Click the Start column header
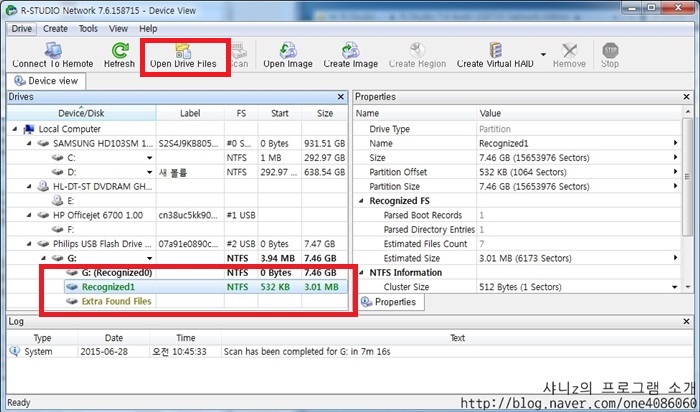This screenshot has height=412, width=700. click(280, 113)
